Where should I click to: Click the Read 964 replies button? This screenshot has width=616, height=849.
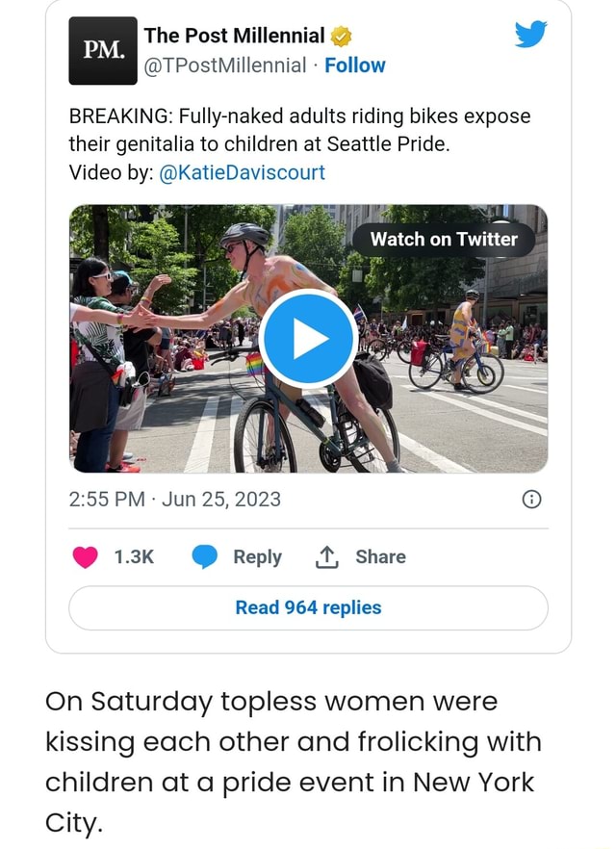[x=307, y=606]
